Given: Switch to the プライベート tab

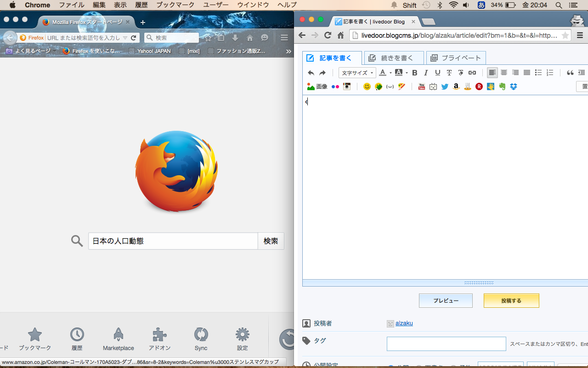Looking at the screenshot, I should [x=456, y=58].
